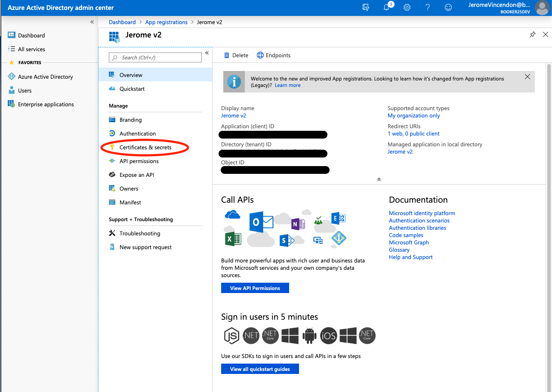Navigate to App registrations breadcrumb
Viewport: 552px width, 392px height.
pyautogui.click(x=166, y=22)
